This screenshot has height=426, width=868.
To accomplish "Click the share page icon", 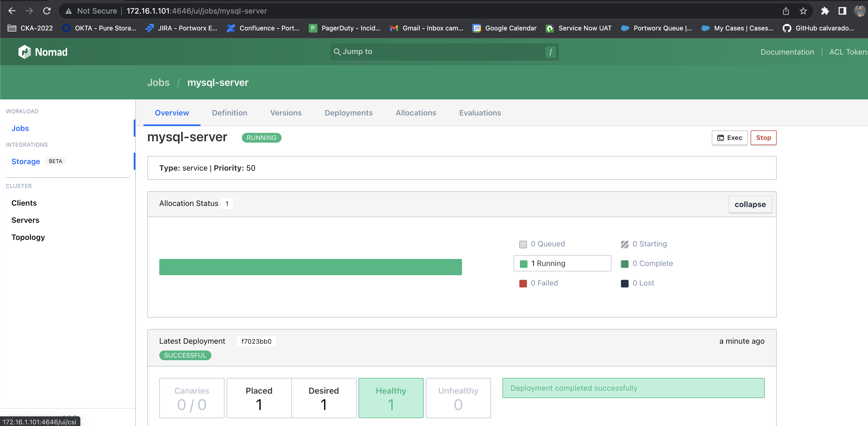I will (785, 11).
